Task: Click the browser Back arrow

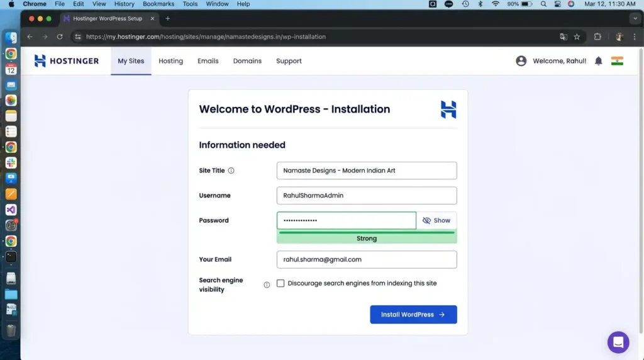Action: point(30,37)
